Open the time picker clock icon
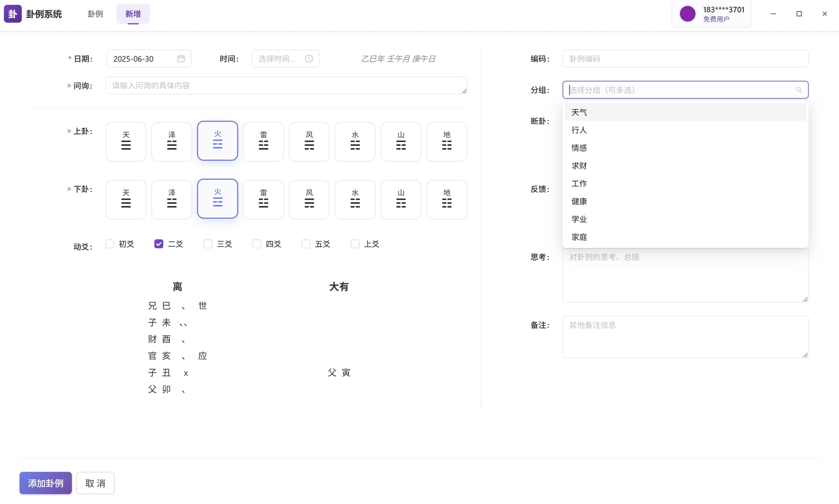Screen dimensions: 839x504 [309, 58]
